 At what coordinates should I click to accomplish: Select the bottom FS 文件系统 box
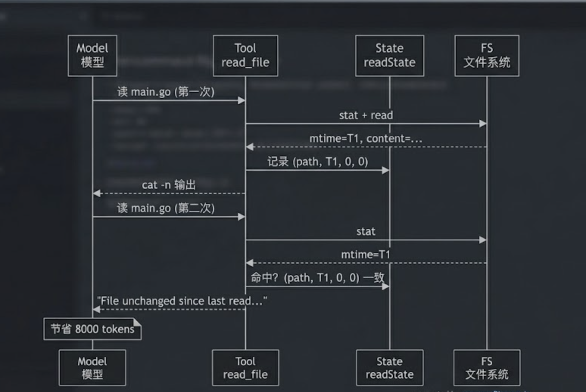[x=487, y=367]
